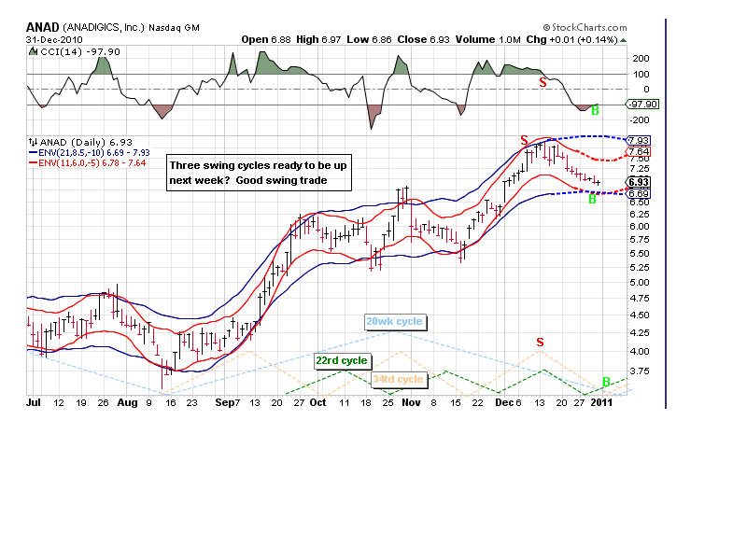Screen dimensions: 747x560
Task: Click the CCI(14) -97.90 indicator label
Action: 80,51
